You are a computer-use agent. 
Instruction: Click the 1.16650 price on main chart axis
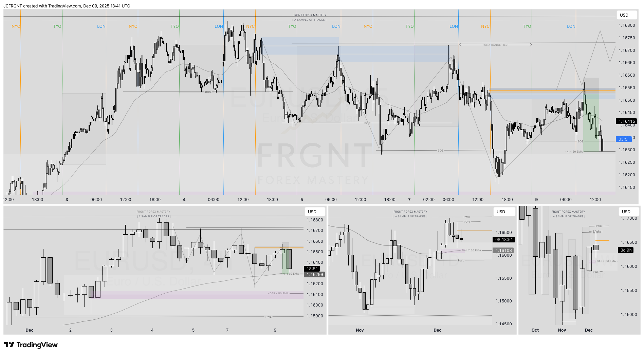coord(627,63)
